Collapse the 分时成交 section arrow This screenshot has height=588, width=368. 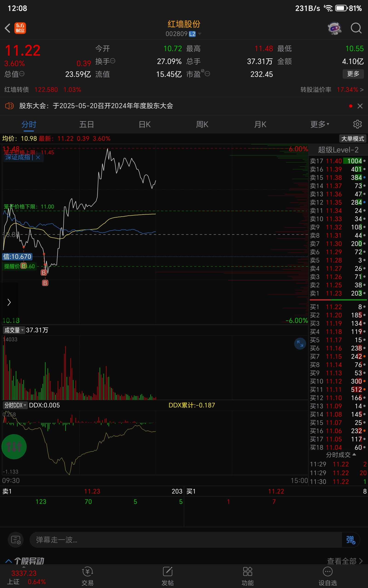[x=354, y=454]
